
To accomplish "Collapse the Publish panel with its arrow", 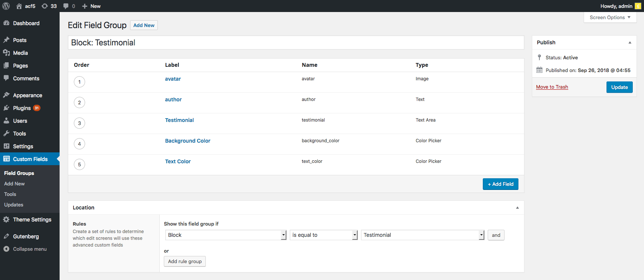I will pos(630,42).
